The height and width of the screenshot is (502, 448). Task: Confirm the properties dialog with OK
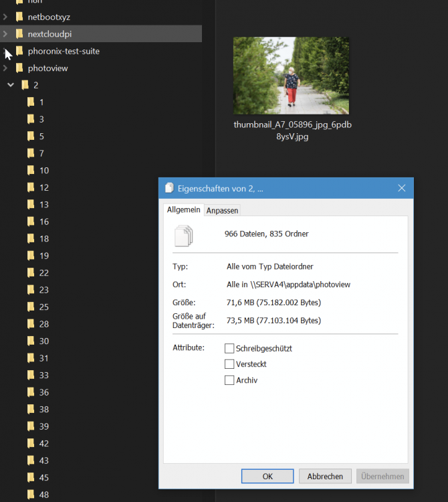267,476
